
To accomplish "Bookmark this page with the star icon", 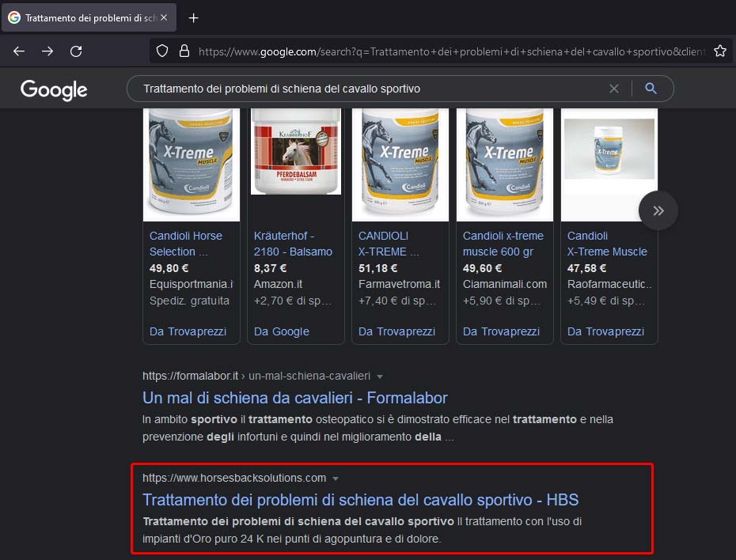I will click(720, 50).
